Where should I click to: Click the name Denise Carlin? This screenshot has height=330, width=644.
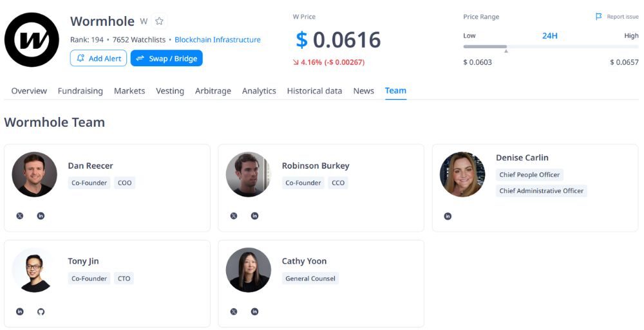pos(522,158)
